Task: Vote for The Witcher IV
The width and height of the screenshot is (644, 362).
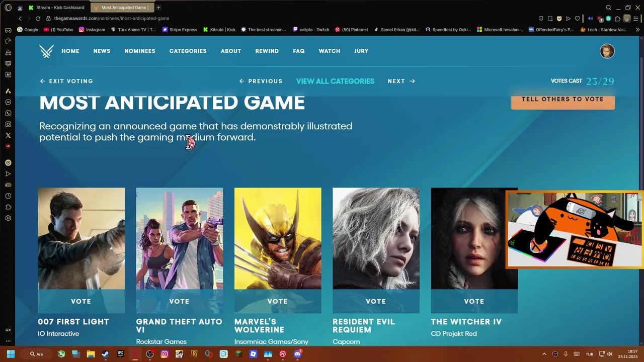Action: click(474, 301)
